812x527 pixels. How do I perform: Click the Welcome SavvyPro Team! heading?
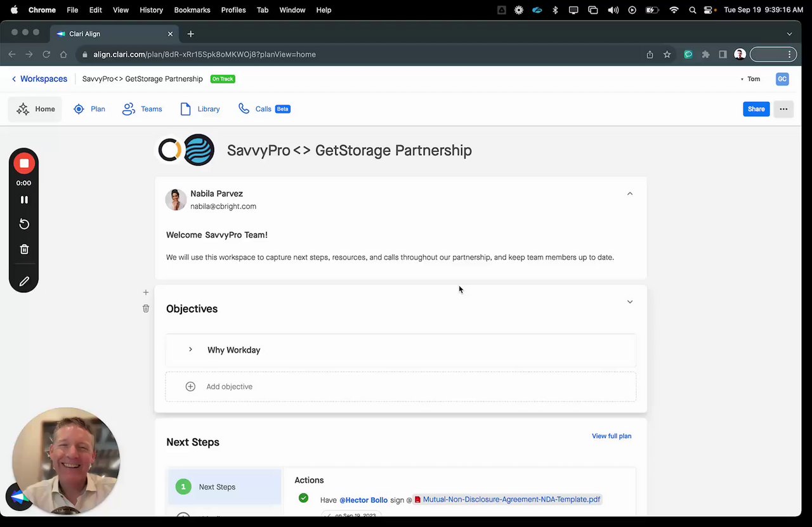coord(217,235)
